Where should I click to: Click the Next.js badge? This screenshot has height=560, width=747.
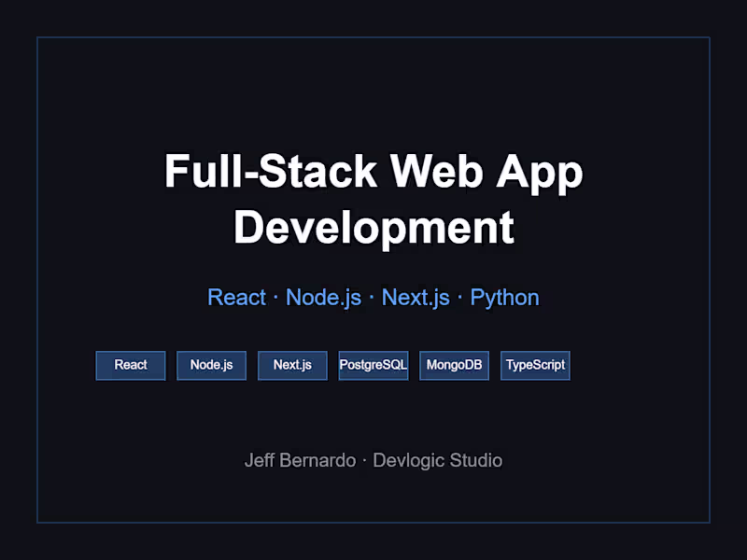[292, 365]
